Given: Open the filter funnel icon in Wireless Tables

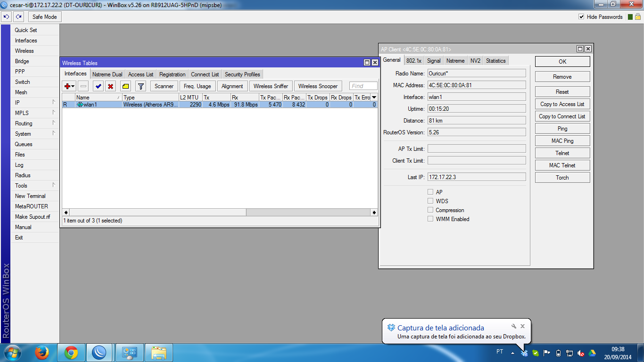Looking at the screenshot, I should [x=140, y=86].
